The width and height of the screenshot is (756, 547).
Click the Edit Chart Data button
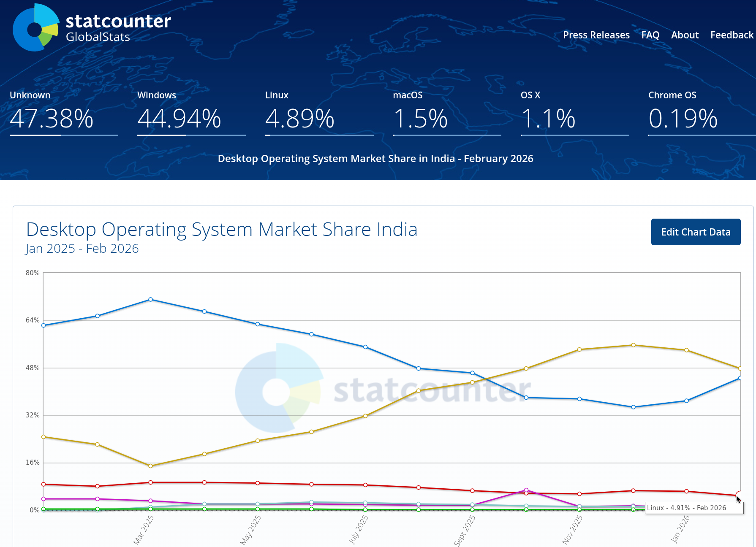(696, 232)
